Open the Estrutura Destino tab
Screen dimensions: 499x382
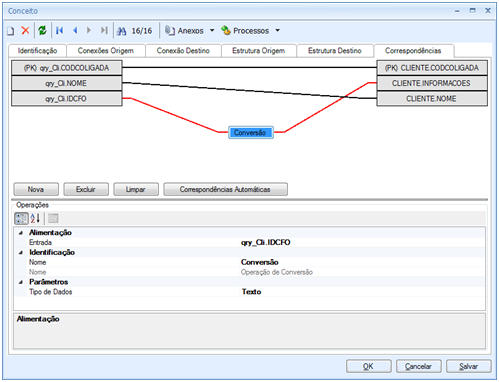335,51
